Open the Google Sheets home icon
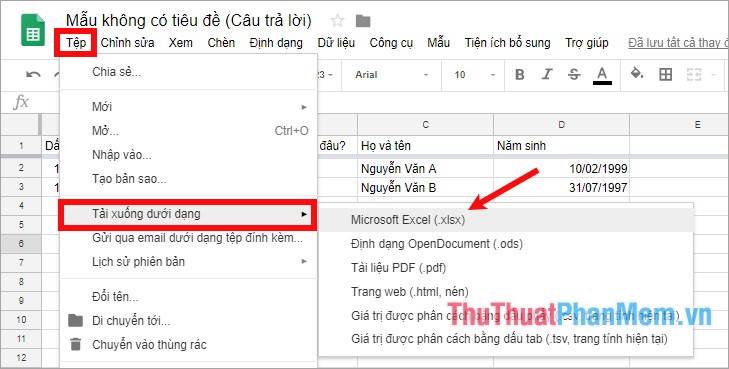This screenshot has height=369, width=729. click(33, 30)
